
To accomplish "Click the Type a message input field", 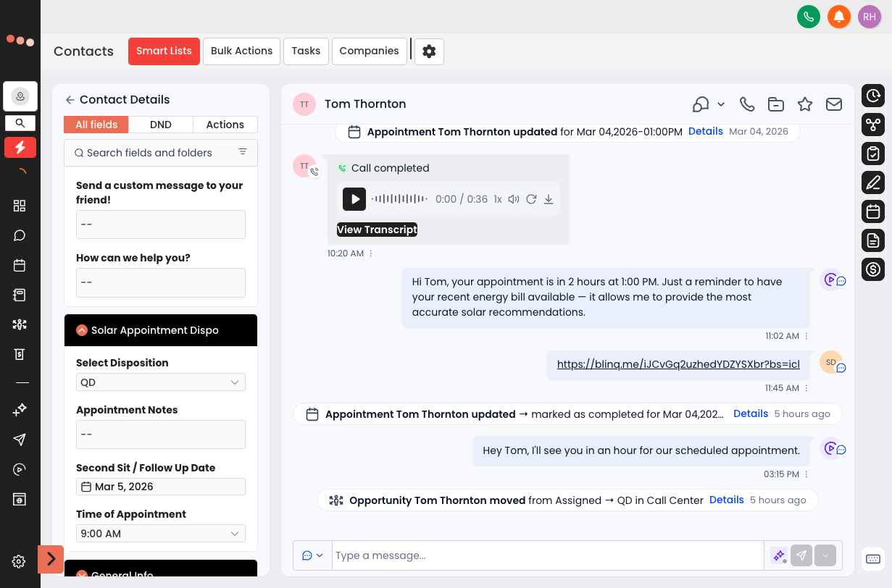I will [547, 555].
